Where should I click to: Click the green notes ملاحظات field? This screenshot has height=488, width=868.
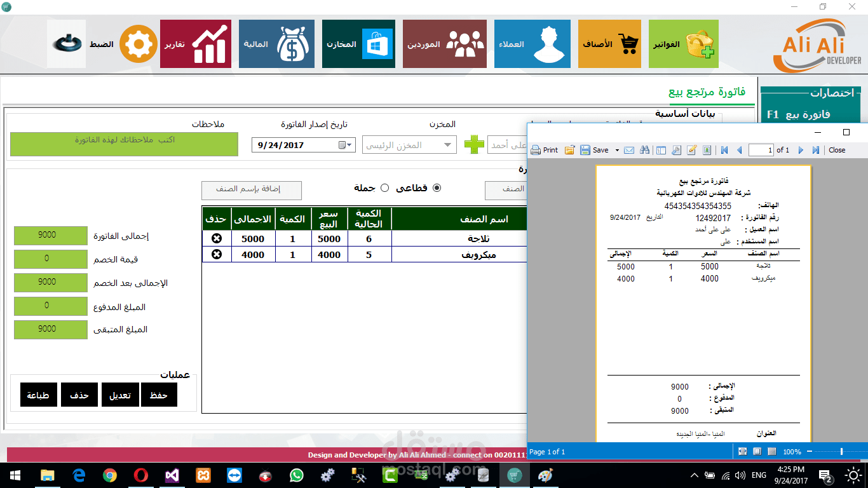(124, 144)
